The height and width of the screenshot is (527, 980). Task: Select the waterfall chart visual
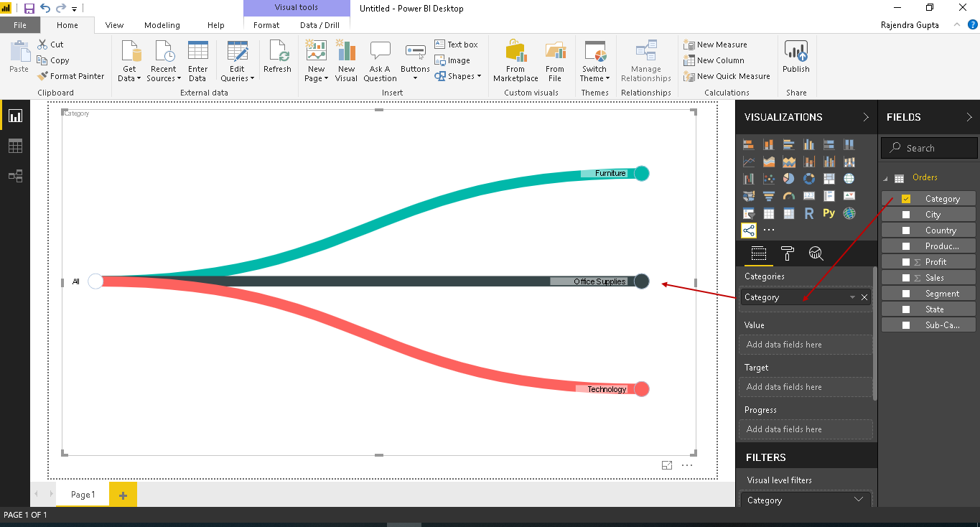(749, 179)
